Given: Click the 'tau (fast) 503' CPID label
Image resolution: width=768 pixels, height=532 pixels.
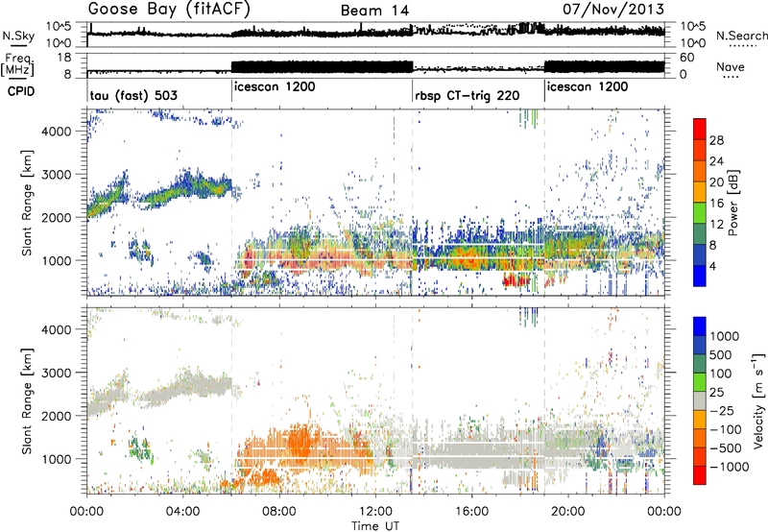Looking at the screenshot, I should (x=133, y=95).
